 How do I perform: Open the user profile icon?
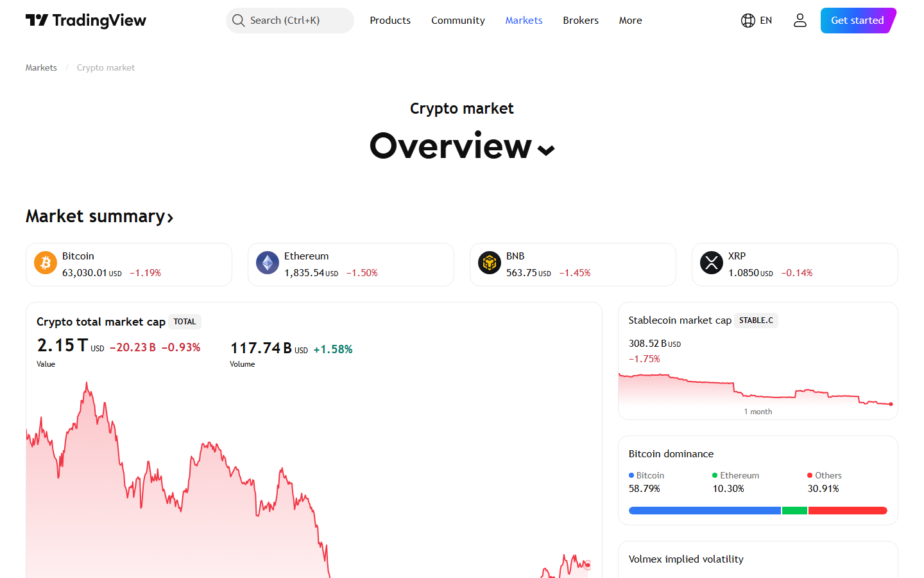tap(800, 21)
